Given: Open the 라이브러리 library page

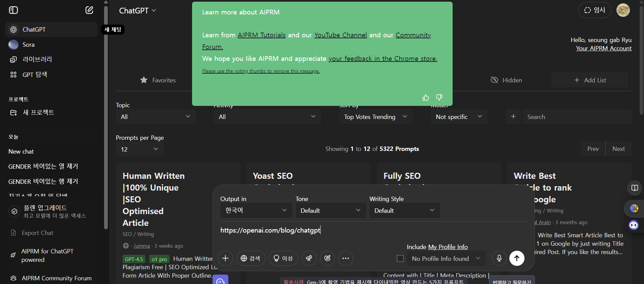Looking at the screenshot, I should pyautogui.click(x=51, y=59).
